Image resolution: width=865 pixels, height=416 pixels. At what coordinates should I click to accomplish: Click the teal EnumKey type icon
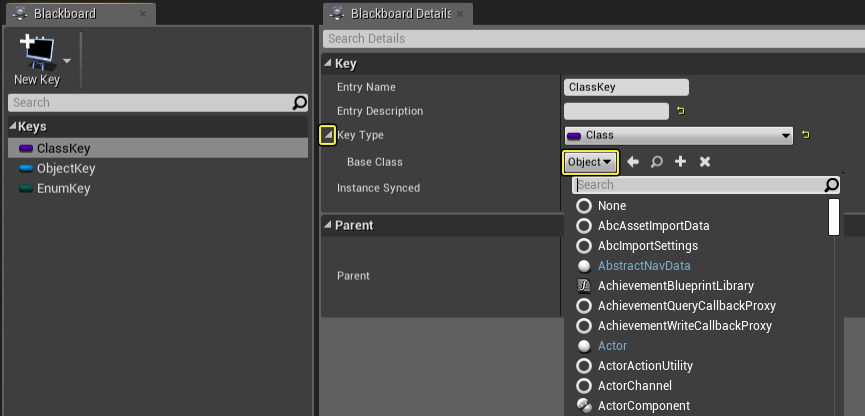26,189
